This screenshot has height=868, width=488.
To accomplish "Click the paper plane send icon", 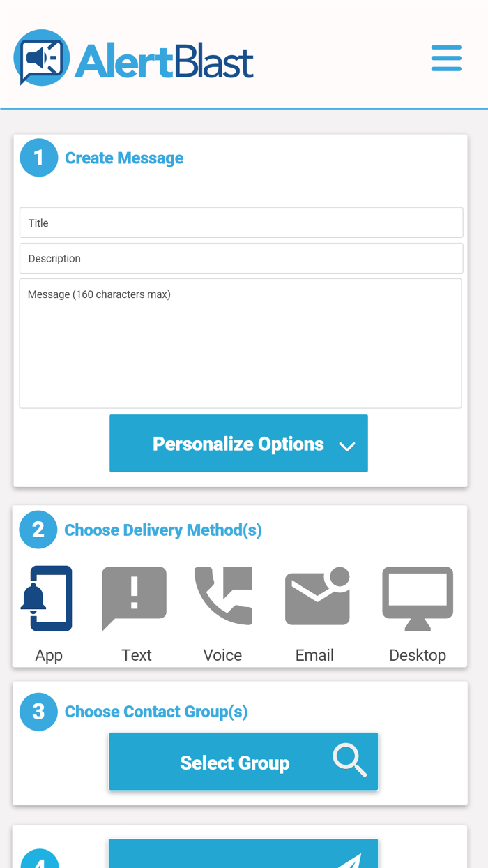I will coord(351,860).
